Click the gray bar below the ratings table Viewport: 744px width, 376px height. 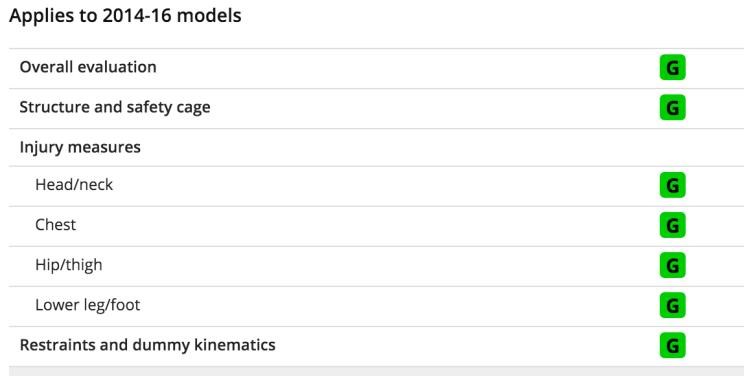coord(376,371)
